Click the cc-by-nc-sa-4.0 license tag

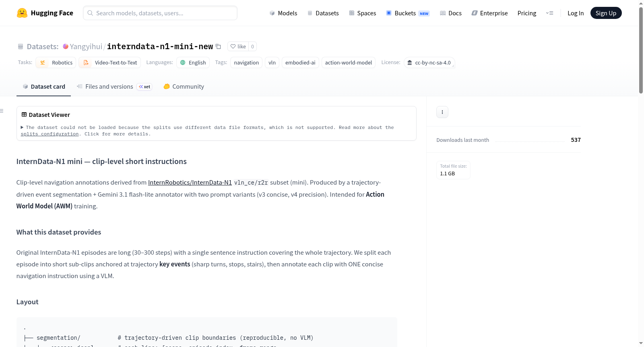pyautogui.click(x=429, y=62)
